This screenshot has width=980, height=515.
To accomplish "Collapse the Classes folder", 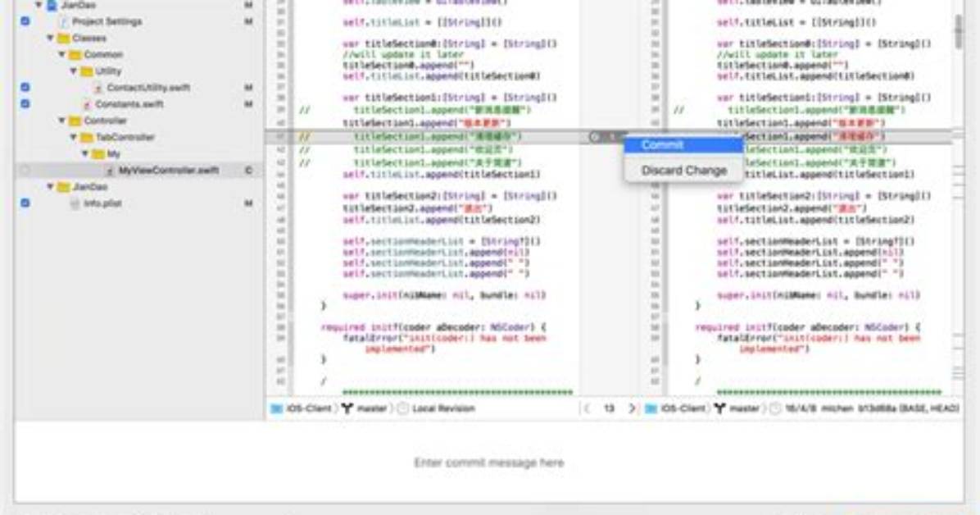I will [x=50, y=39].
